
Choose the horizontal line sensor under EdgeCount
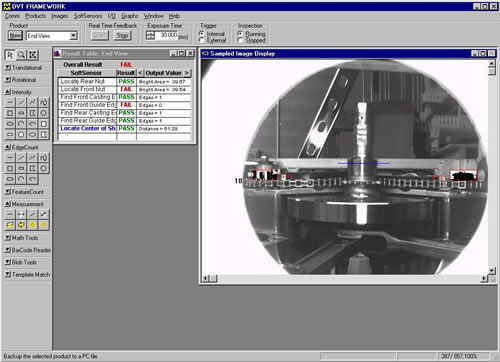10,157
